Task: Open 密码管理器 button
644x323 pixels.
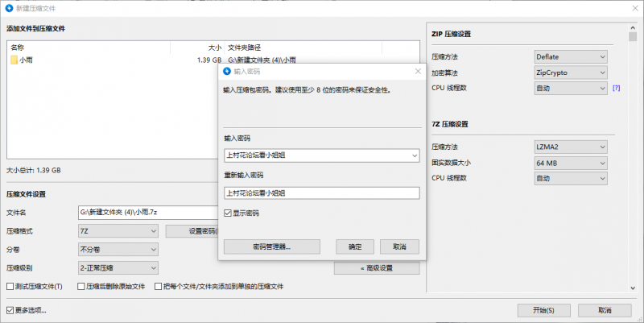Action: [272, 246]
